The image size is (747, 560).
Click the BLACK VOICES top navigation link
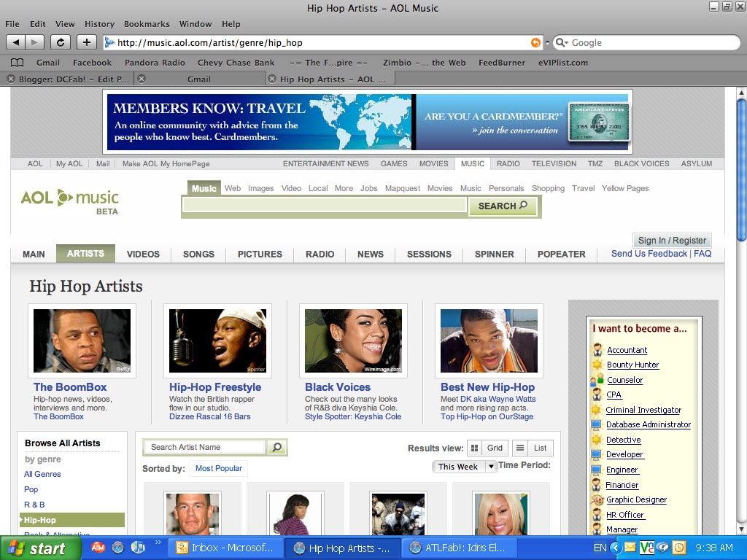(x=641, y=163)
